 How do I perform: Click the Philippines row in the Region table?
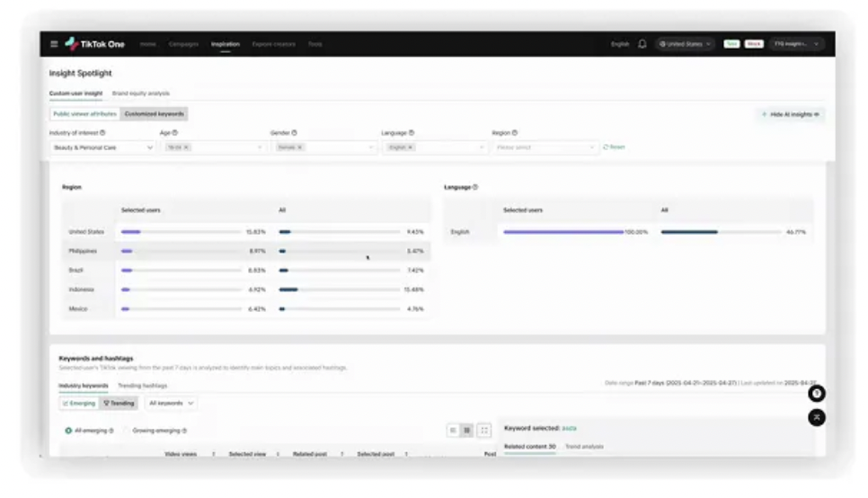tap(246, 251)
